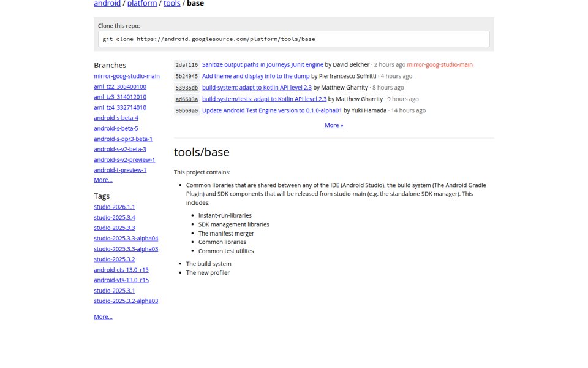The height and width of the screenshot is (368, 588).
Task: Open commit Update Android Test Engine version
Action: tap(272, 110)
